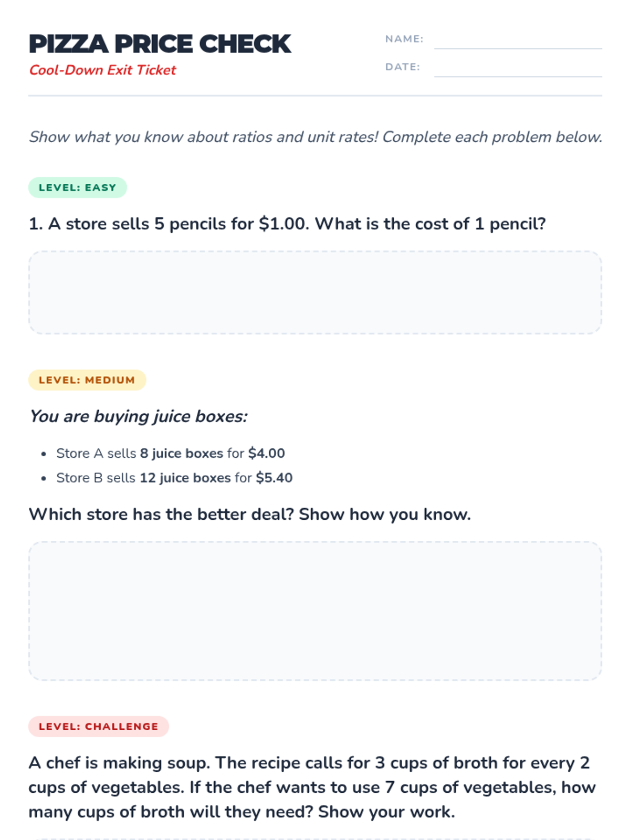Click the Store B bullet item
This screenshot has height=840, width=630.
(174, 478)
